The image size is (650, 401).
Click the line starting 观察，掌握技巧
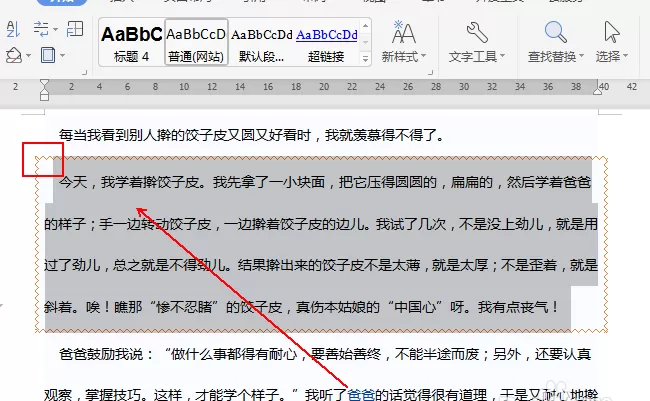point(321,394)
